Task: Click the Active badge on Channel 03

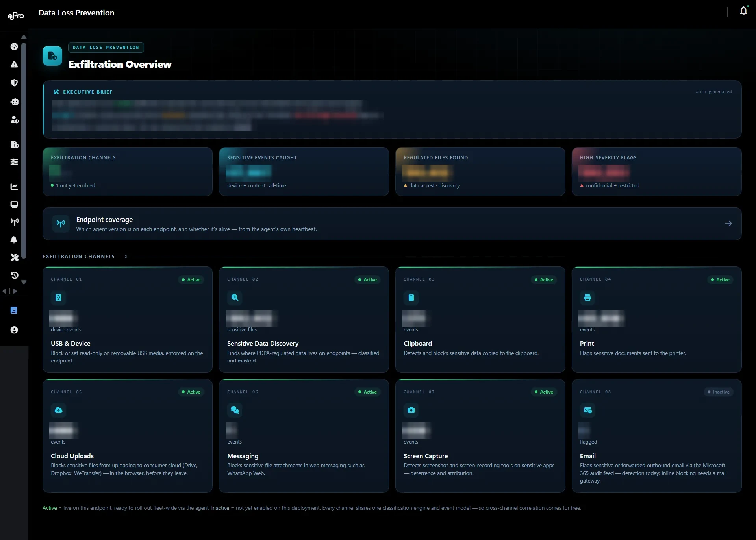Action: pos(544,279)
